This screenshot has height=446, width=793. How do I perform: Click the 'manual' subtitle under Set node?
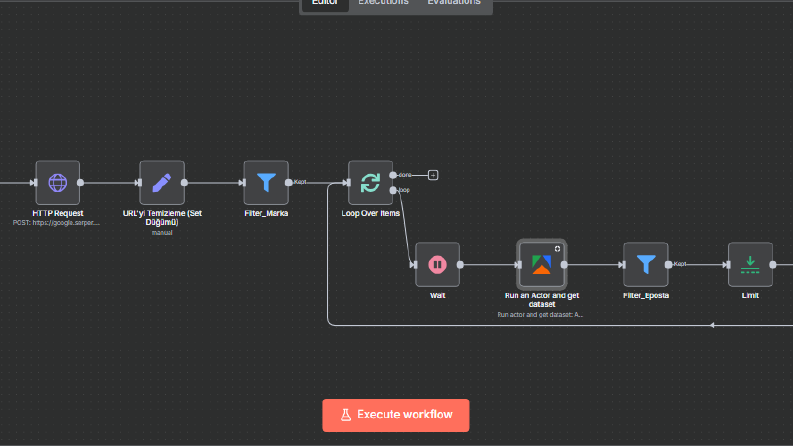[x=162, y=233]
